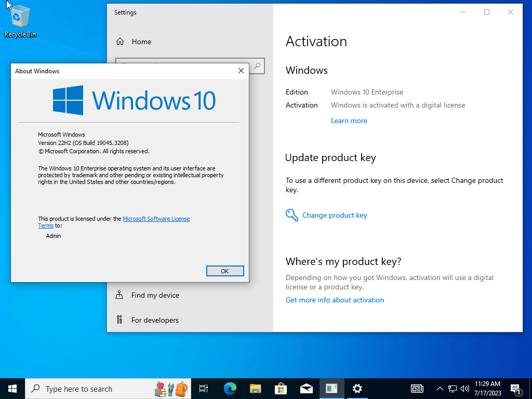
Task: Click the About Windows title bar text
Action: 37,71
